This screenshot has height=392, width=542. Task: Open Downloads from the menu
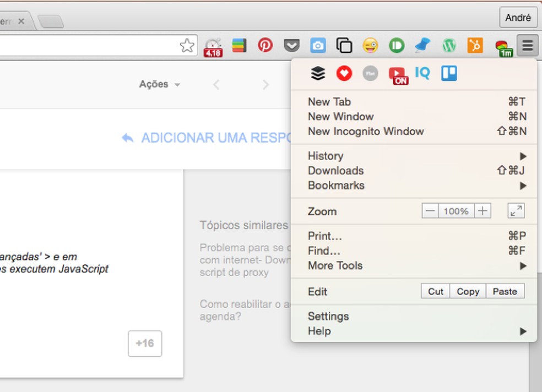pyautogui.click(x=414, y=171)
